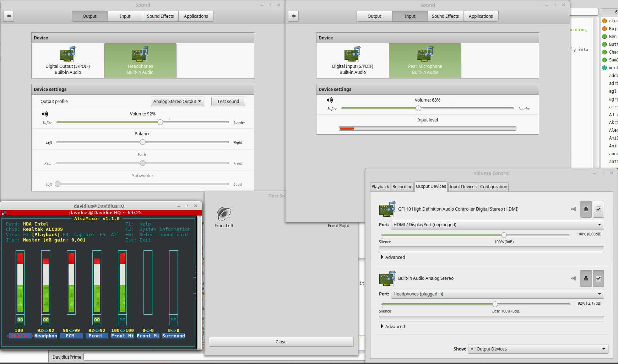Screen dimensions: 618x364
Task: Adjust input Volume 68% slider
Action: (418, 108)
